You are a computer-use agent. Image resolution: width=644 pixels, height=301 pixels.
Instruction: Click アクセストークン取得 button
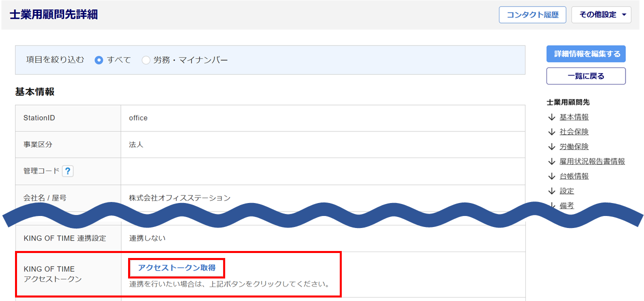(x=177, y=267)
